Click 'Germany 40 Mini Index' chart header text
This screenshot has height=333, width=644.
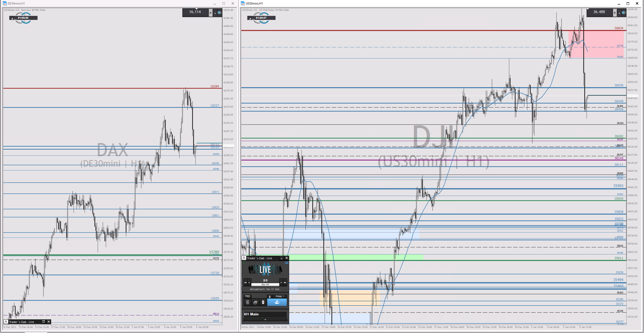click(x=33, y=10)
